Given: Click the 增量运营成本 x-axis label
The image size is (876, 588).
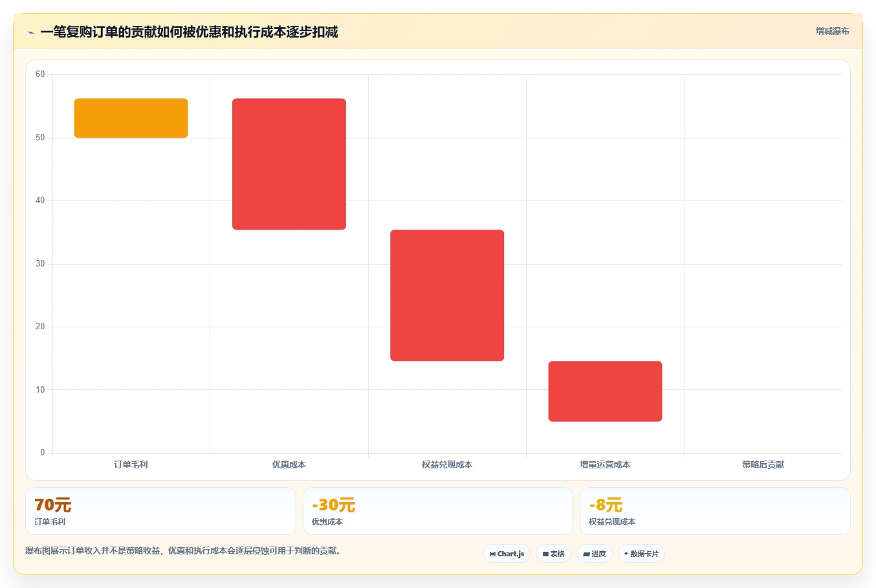Looking at the screenshot, I should 605,464.
